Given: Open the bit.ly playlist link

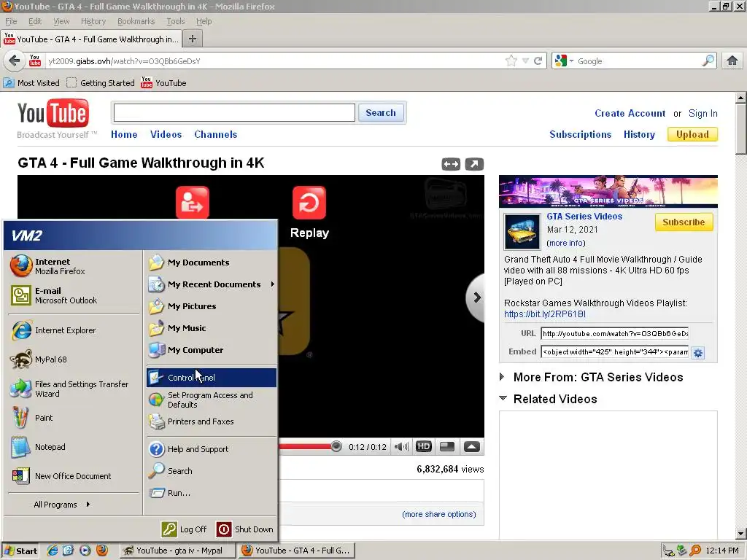Looking at the screenshot, I should [545, 314].
